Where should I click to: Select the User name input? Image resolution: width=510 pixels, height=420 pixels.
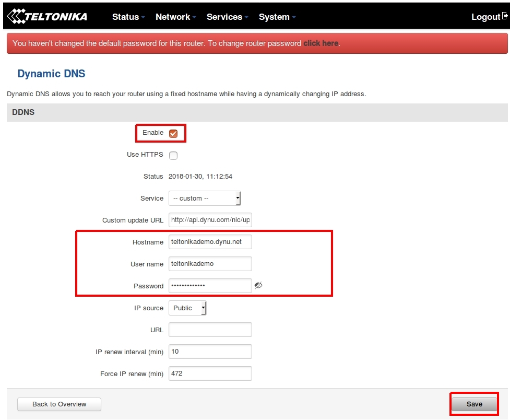(x=210, y=264)
